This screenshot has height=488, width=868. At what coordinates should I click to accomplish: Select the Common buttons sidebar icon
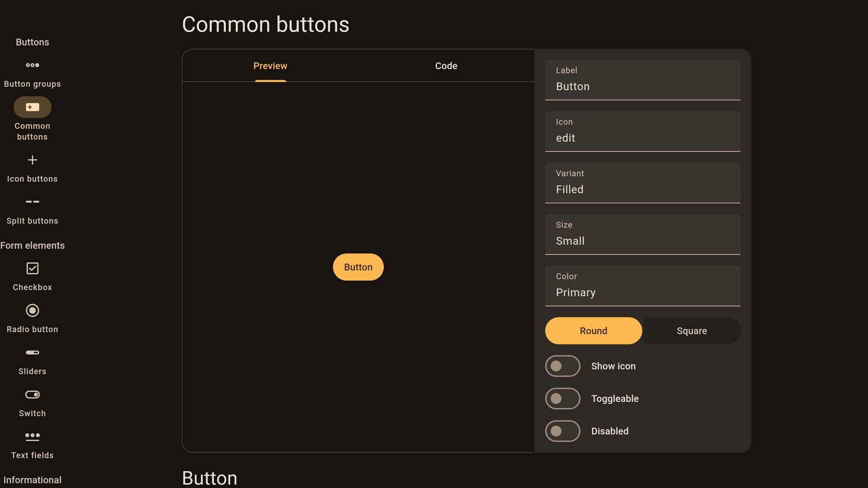pos(32,107)
